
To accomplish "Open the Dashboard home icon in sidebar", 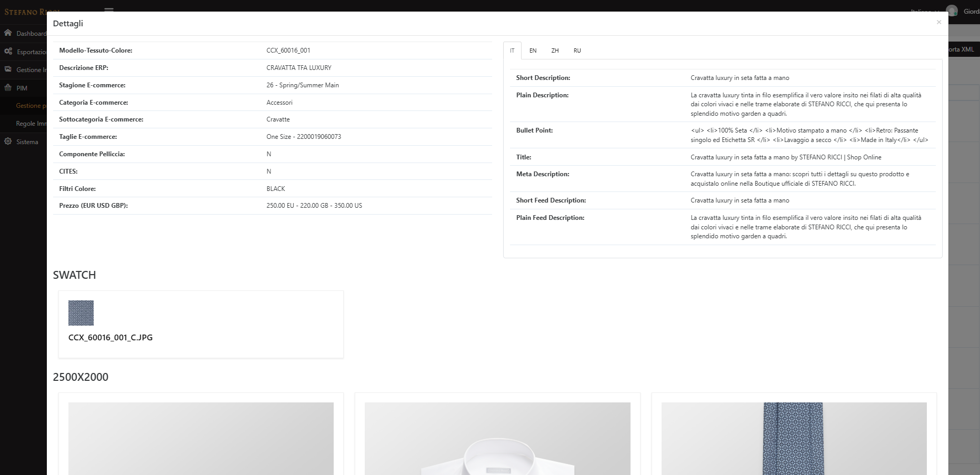I will 8,33.
